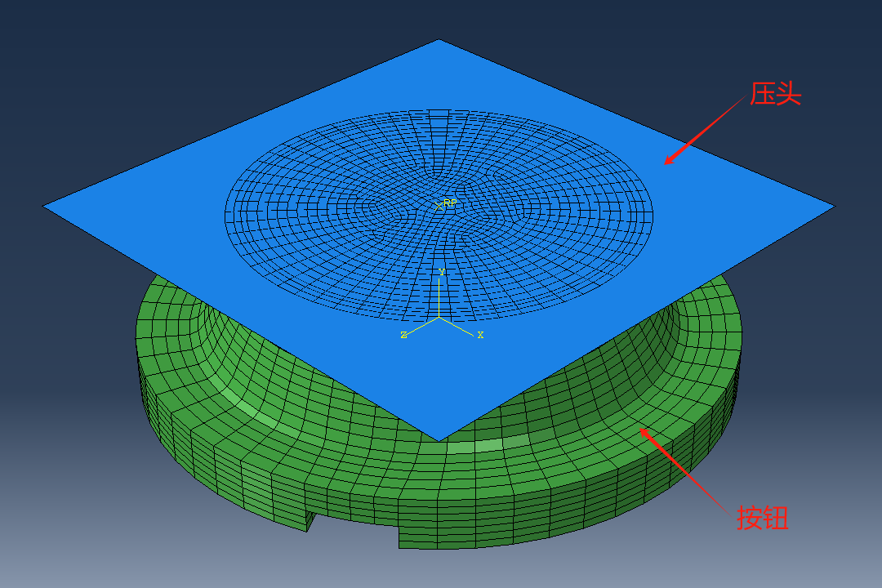This screenshot has height=588, width=882.
Task: Click the triad origin where the axes meet
Action: 440,317
